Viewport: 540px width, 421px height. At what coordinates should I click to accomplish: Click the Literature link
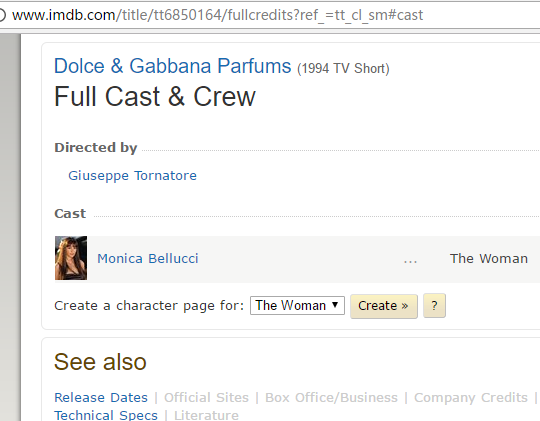pyautogui.click(x=206, y=415)
